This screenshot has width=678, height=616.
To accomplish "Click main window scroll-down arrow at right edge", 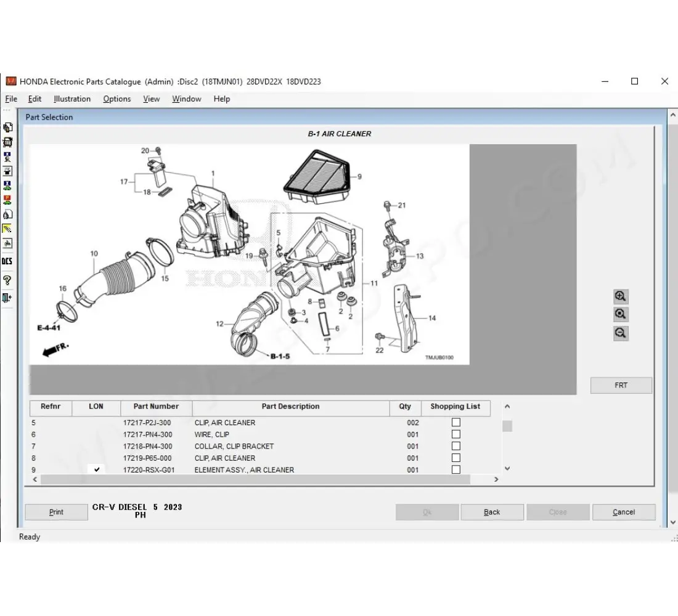I will point(673,522).
